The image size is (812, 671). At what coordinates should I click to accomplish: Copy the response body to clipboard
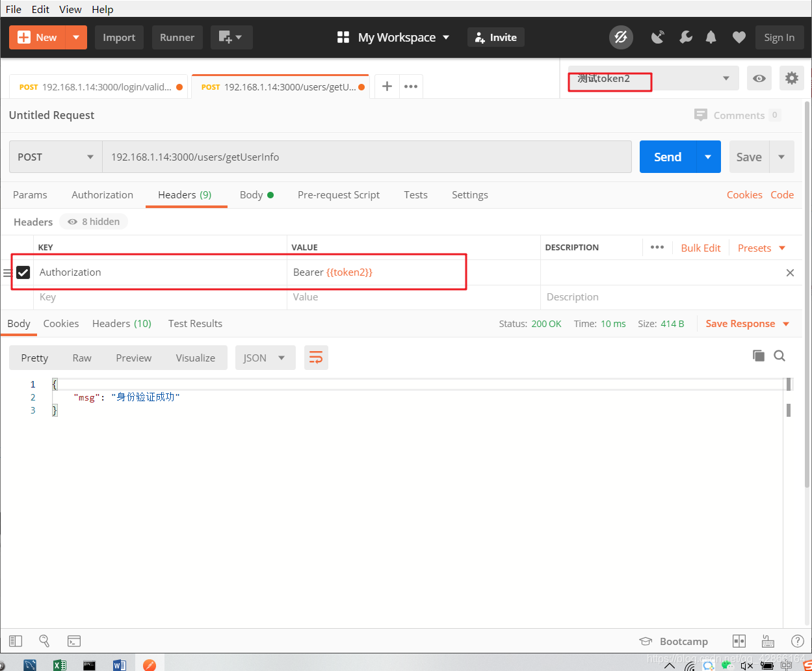[x=759, y=356]
